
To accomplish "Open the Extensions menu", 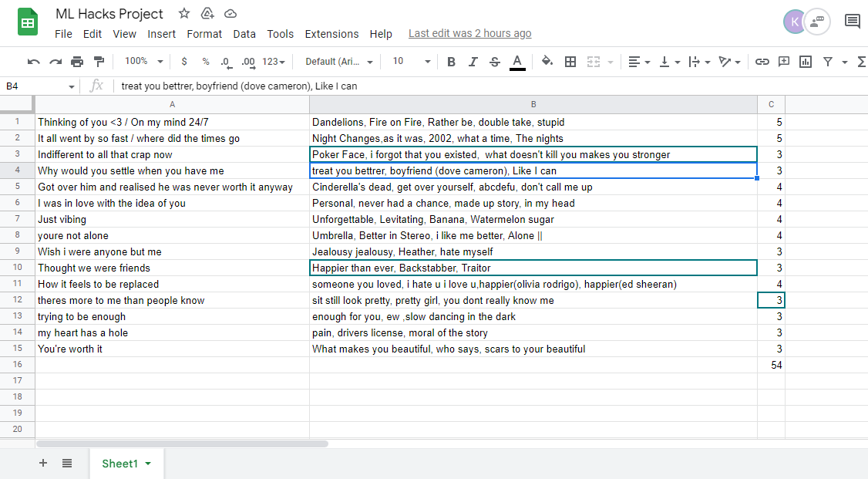I will pyautogui.click(x=331, y=34).
